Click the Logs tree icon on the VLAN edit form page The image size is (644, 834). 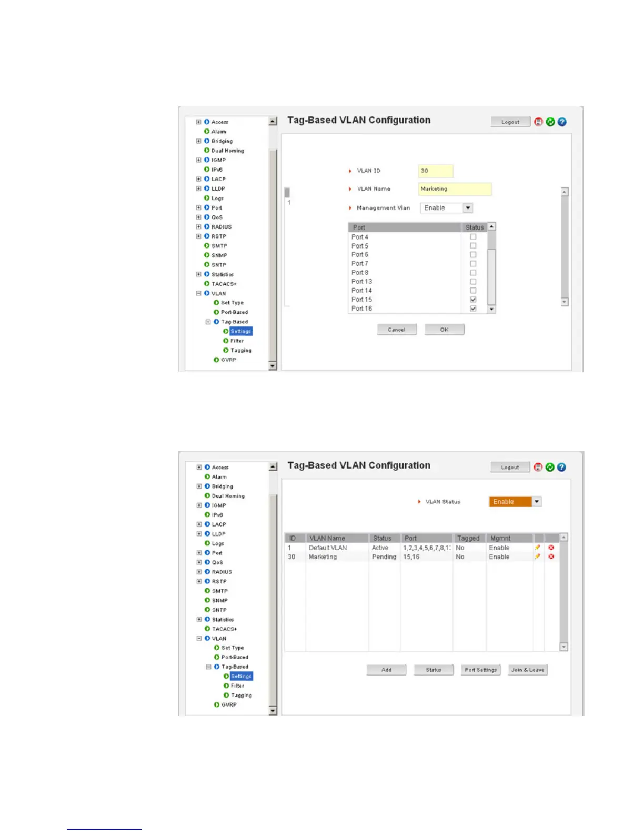click(x=207, y=198)
